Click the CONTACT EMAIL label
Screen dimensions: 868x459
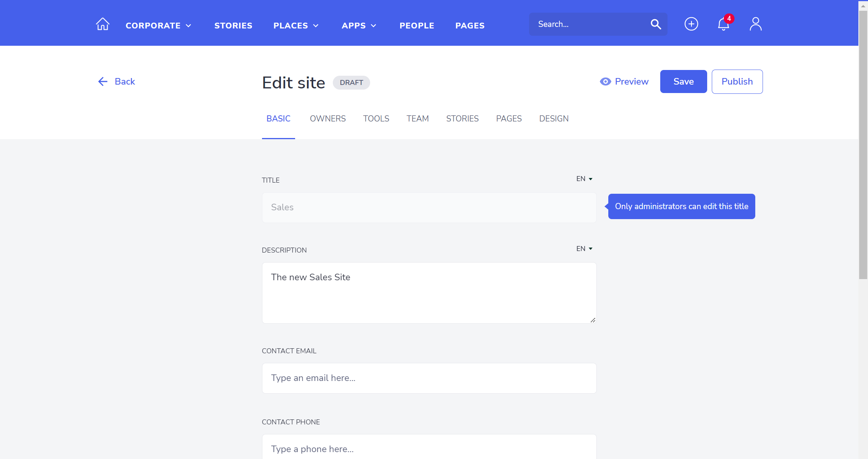(289, 351)
